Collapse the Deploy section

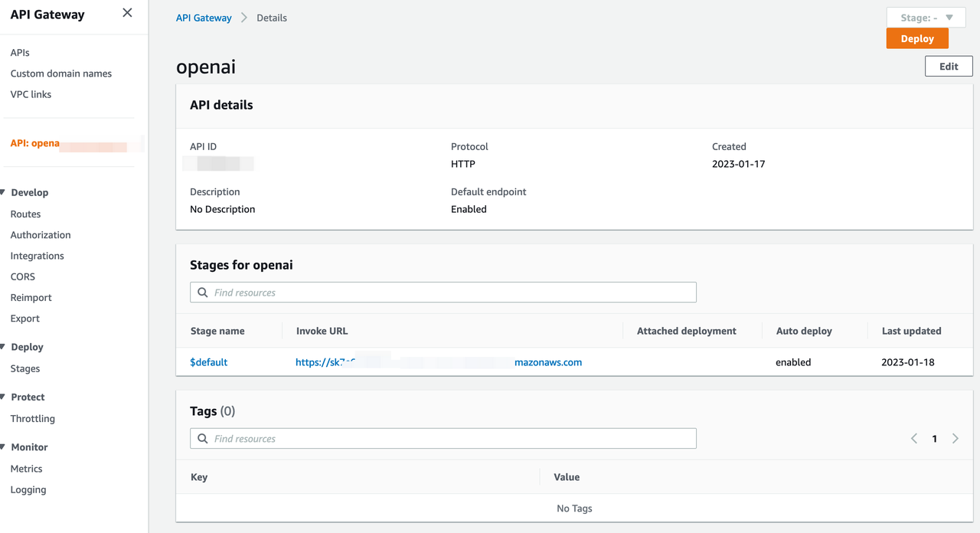click(4, 348)
